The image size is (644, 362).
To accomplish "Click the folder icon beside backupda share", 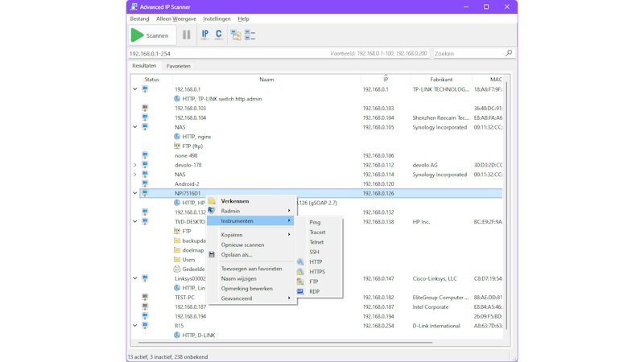I will click(x=177, y=241).
